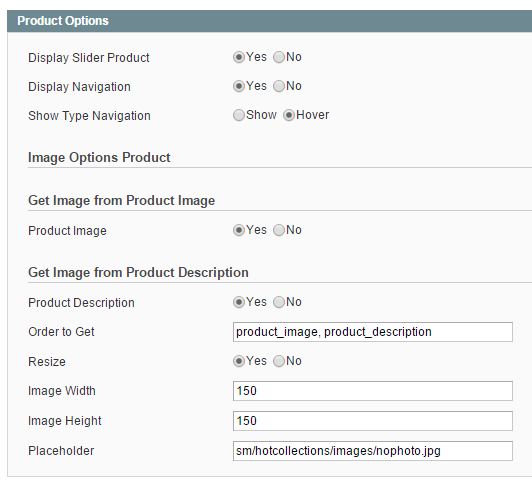Select Yes for Product Description

[239, 302]
